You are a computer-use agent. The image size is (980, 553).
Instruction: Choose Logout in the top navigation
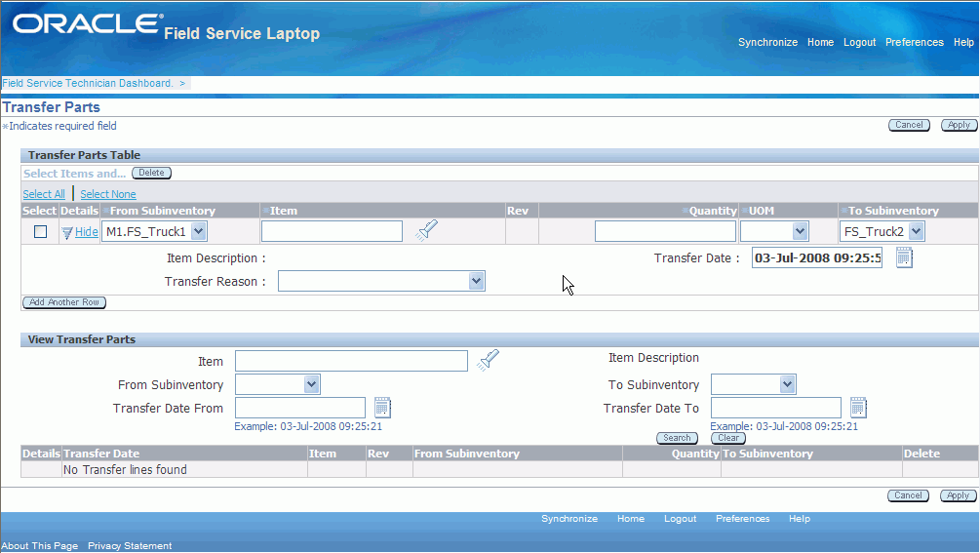tap(859, 42)
